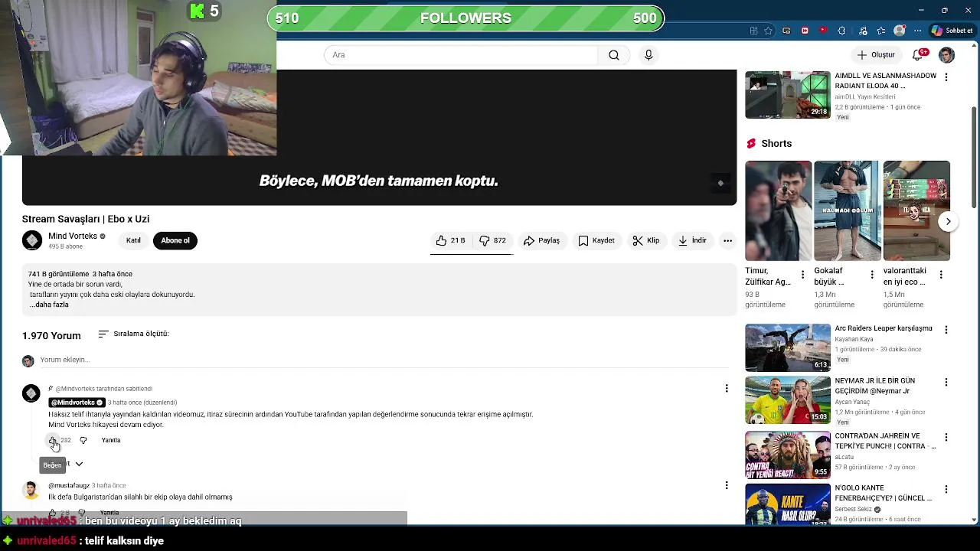The width and height of the screenshot is (980, 551).
Task: Show next Shorts with arrow
Action: [x=948, y=222]
